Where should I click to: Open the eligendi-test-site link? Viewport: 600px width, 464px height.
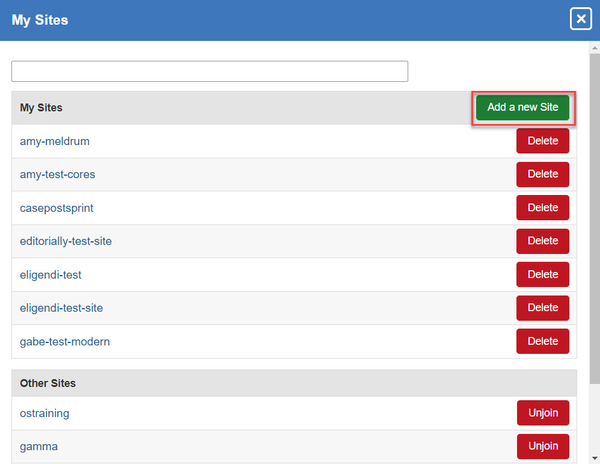pyautogui.click(x=61, y=308)
